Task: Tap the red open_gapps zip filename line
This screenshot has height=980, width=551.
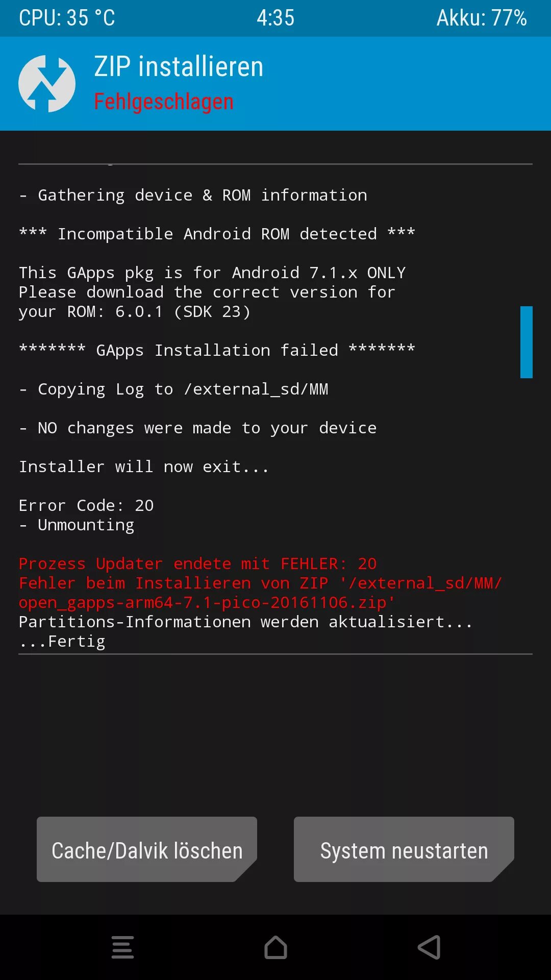Action: pos(207,602)
